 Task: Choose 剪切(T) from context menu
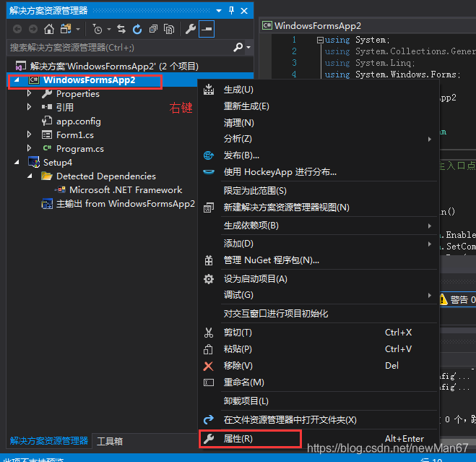point(319,333)
